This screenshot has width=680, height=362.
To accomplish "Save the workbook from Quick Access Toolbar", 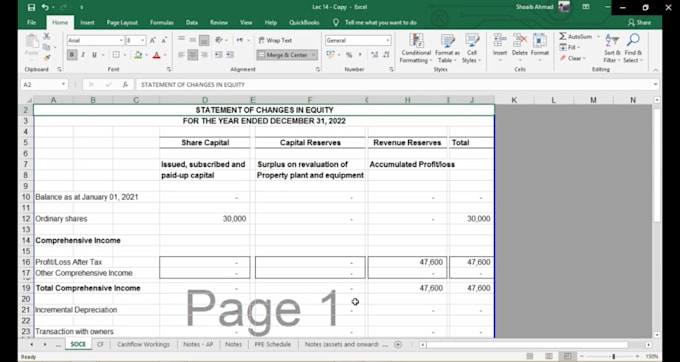I will coord(31,7).
